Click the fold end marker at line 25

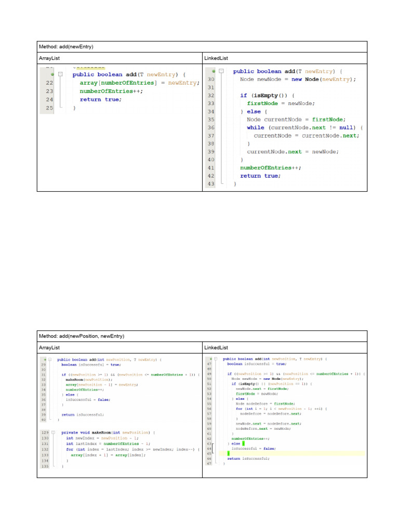click(x=60, y=108)
